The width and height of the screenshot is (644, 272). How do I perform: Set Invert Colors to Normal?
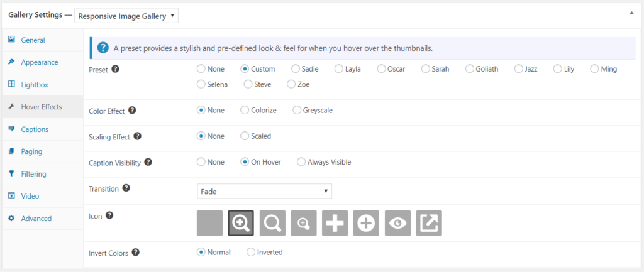pos(201,252)
